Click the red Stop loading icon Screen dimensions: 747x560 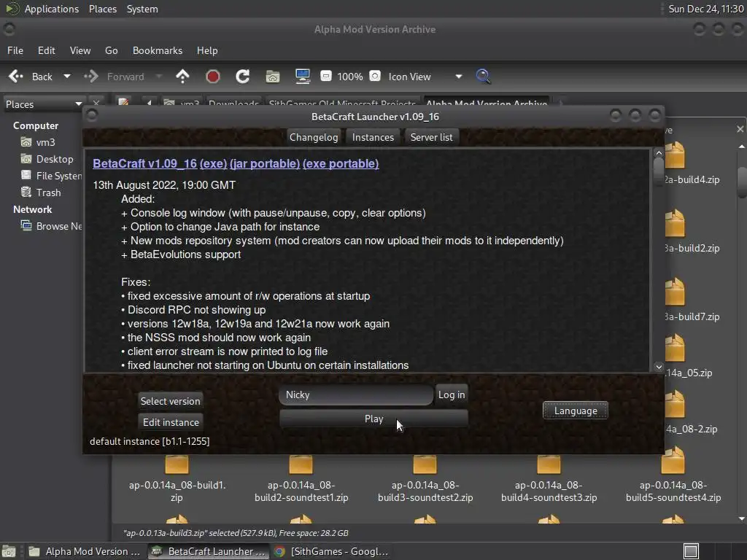[212, 76]
